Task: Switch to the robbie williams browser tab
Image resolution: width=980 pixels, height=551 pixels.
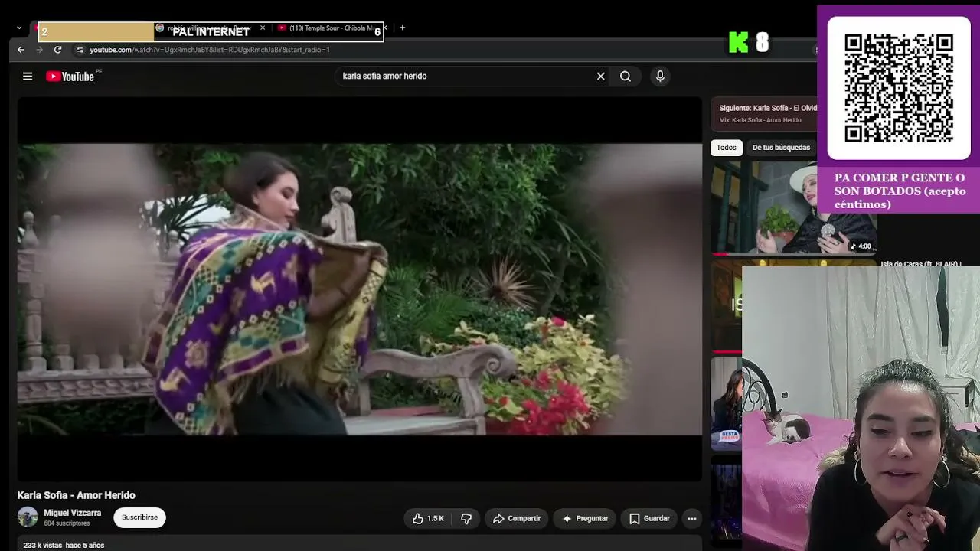Action: [207, 28]
